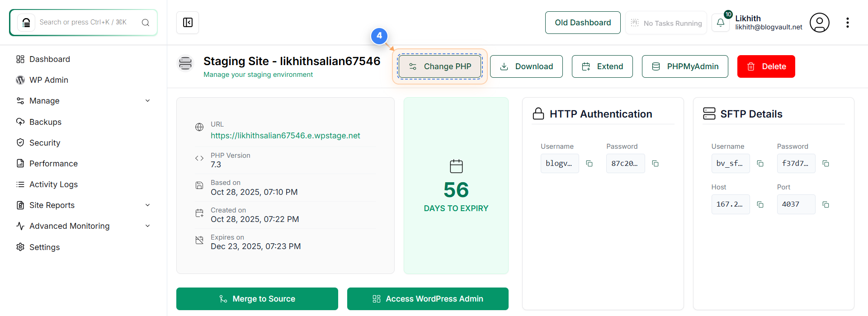Click the search magnifier icon
This screenshot has height=316, width=868.
pyautogui.click(x=146, y=23)
